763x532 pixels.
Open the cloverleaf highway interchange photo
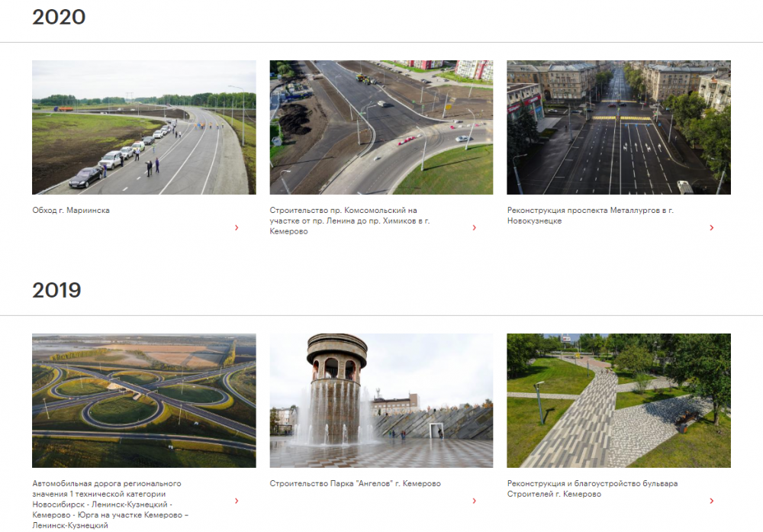(143, 401)
